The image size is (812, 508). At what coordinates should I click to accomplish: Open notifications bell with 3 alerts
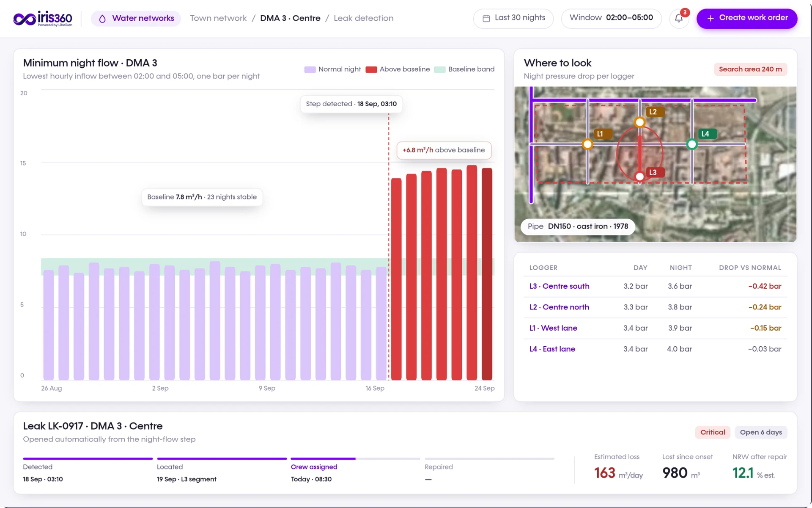[679, 19]
